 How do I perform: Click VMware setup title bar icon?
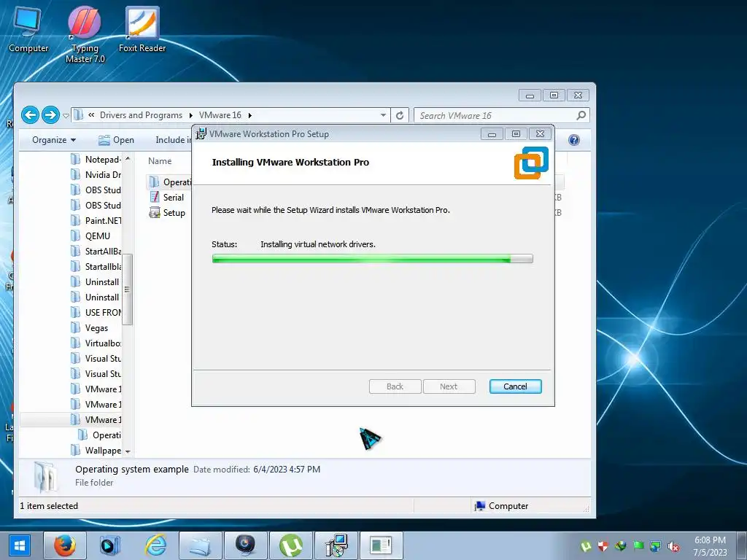201,134
